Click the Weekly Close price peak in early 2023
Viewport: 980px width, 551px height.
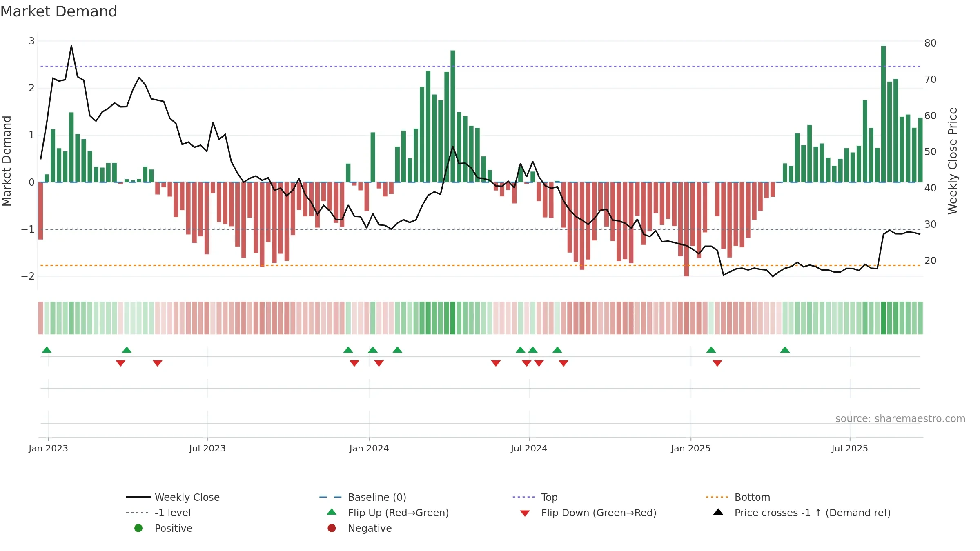click(71, 46)
